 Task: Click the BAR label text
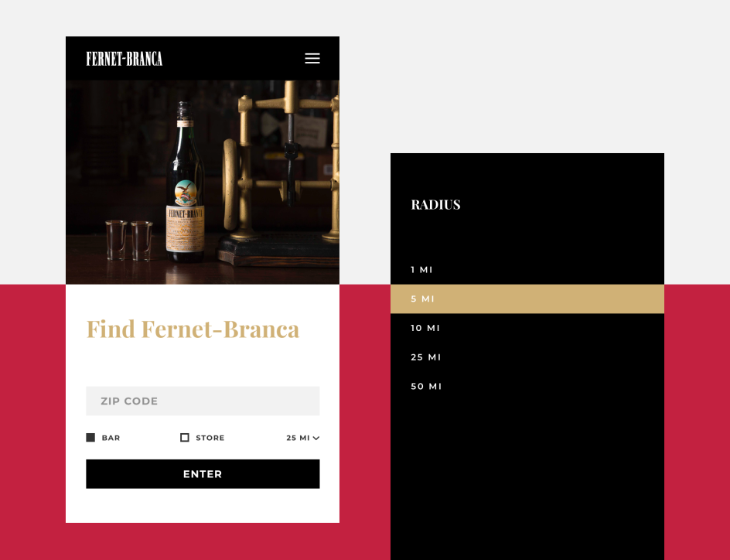(111, 438)
